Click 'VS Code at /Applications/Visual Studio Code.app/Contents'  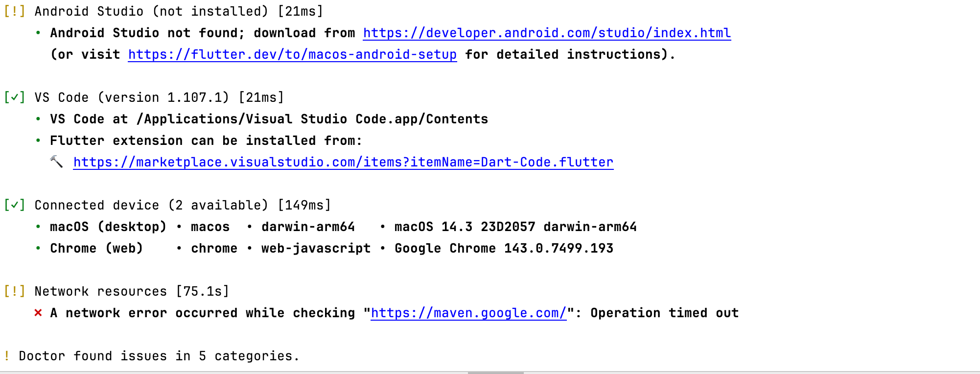269,119
